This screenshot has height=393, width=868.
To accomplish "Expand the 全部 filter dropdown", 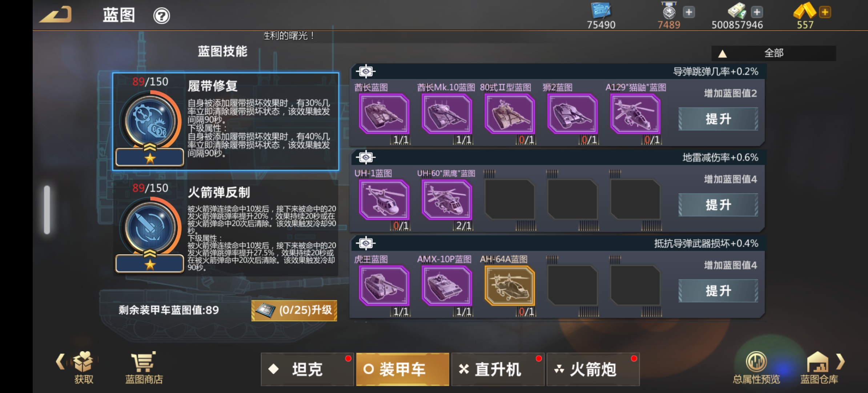I will (x=773, y=53).
